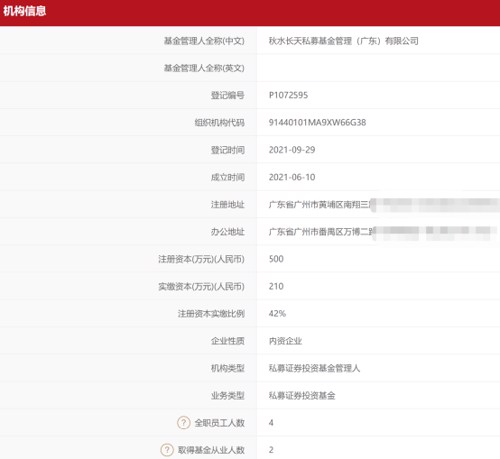Click the 注册资本实缴比例 label
Image resolution: width=500 pixels, height=459 pixels.
pos(211,314)
